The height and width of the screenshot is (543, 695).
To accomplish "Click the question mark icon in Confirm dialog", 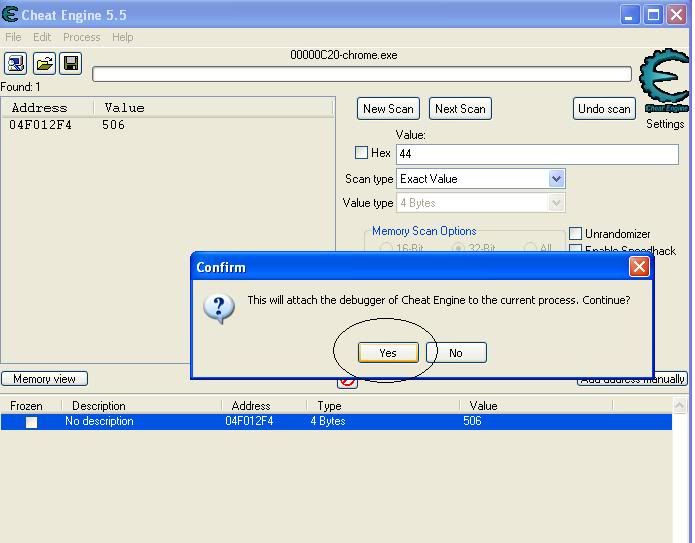I will click(219, 309).
